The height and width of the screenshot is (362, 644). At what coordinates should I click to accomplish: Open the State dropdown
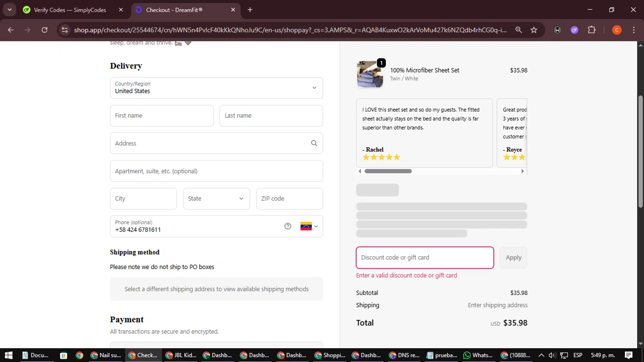216,198
